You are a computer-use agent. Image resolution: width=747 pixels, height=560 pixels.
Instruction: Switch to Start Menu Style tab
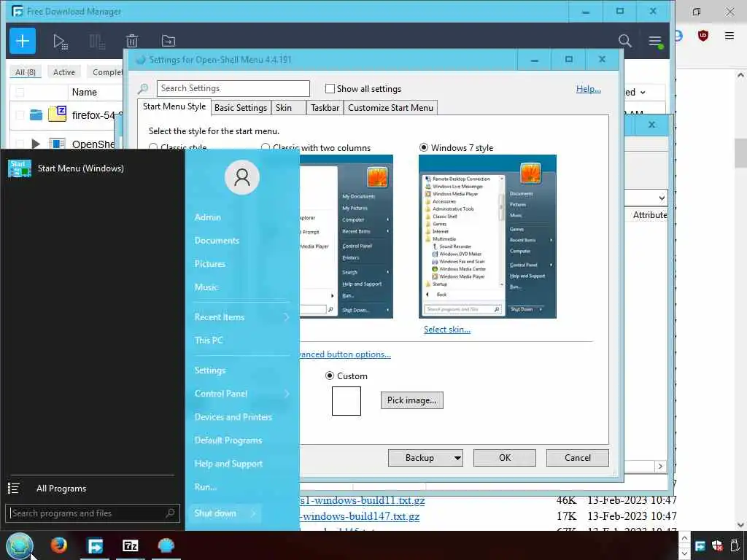(174, 106)
